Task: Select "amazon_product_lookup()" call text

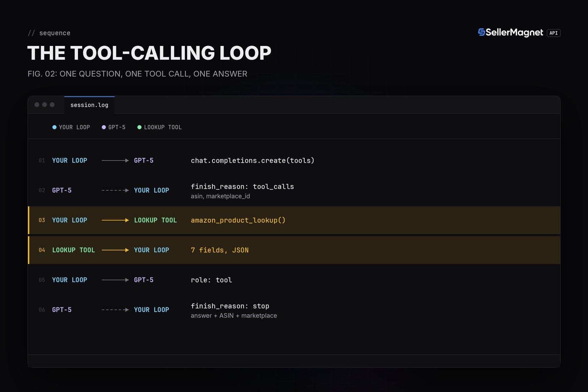Action: (x=238, y=220)
